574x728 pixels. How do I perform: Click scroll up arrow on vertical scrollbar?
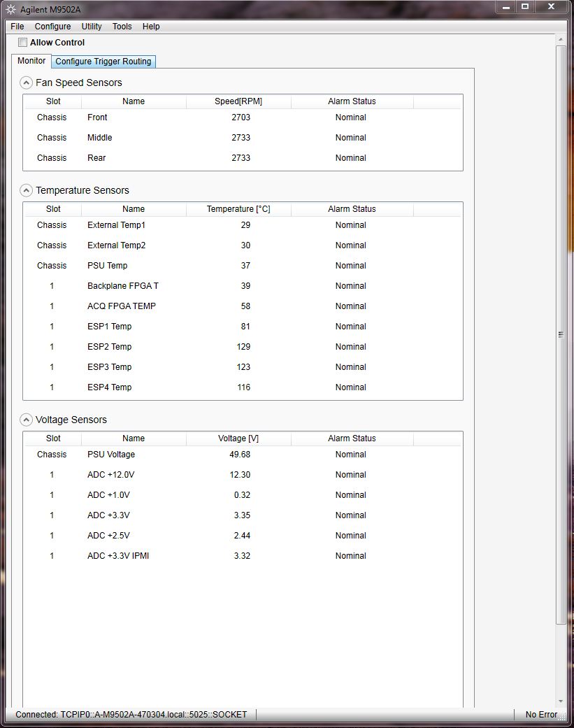561,38
